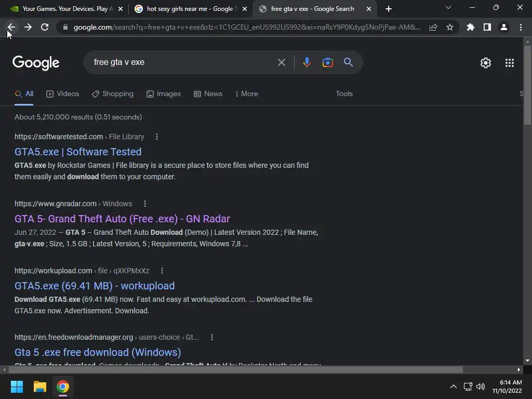Open 'GTA5.exe | Software Tested' result
Viewport: 532px width, 399px height.
tap(78, 152)
